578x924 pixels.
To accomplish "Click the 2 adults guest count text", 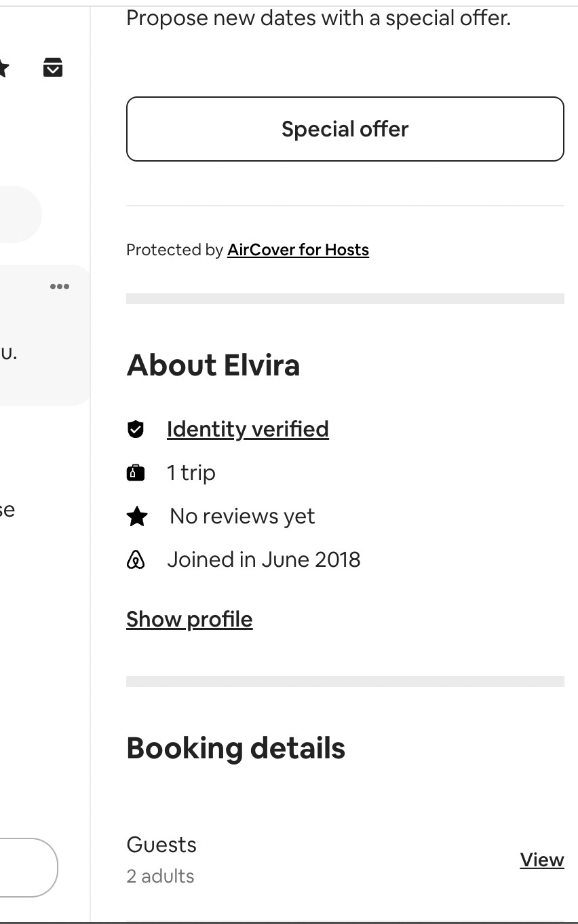I will (x=160, y=876).
